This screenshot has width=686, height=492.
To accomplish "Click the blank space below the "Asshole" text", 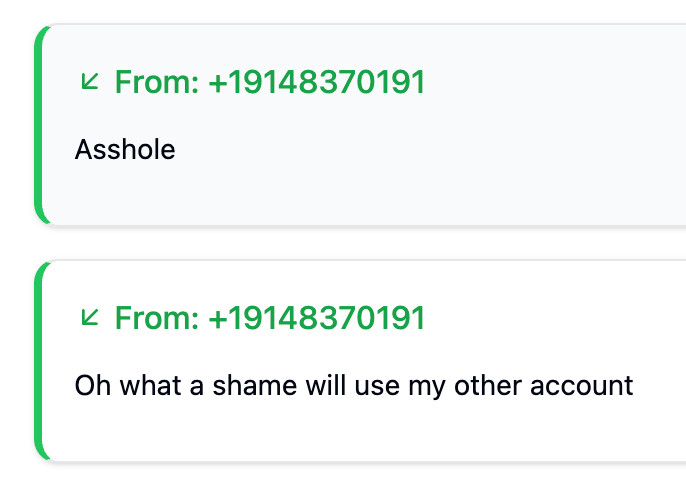I will (x=125, y=195).
